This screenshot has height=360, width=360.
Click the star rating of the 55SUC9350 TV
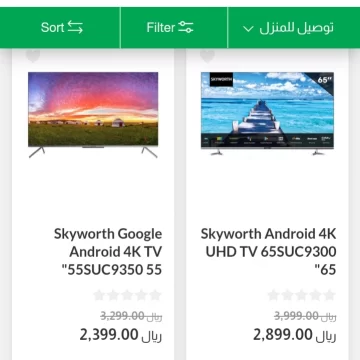click(x=127, y=295)
